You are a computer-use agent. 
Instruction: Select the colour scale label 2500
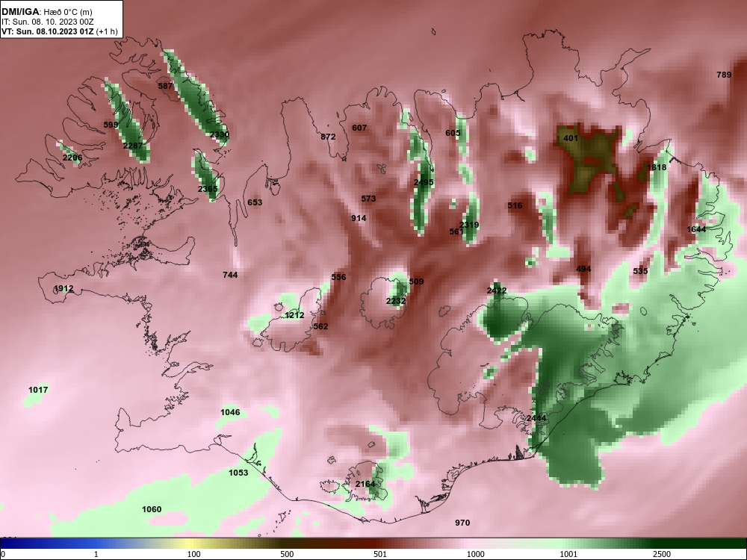click(662, 554)
